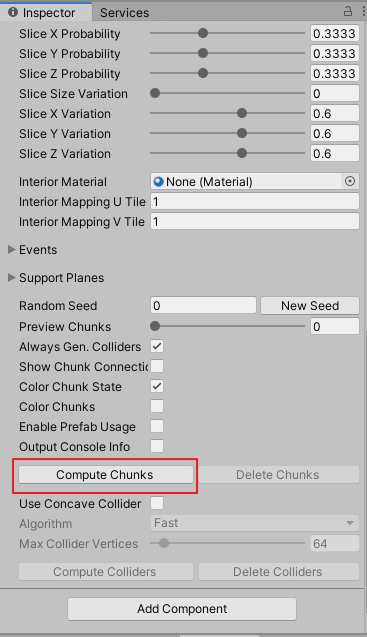Image resolution: width=367 pixels, height=637 pixels.
Task: Open the Algorithm dropdown set to Fast
Action: coord(255,523)
